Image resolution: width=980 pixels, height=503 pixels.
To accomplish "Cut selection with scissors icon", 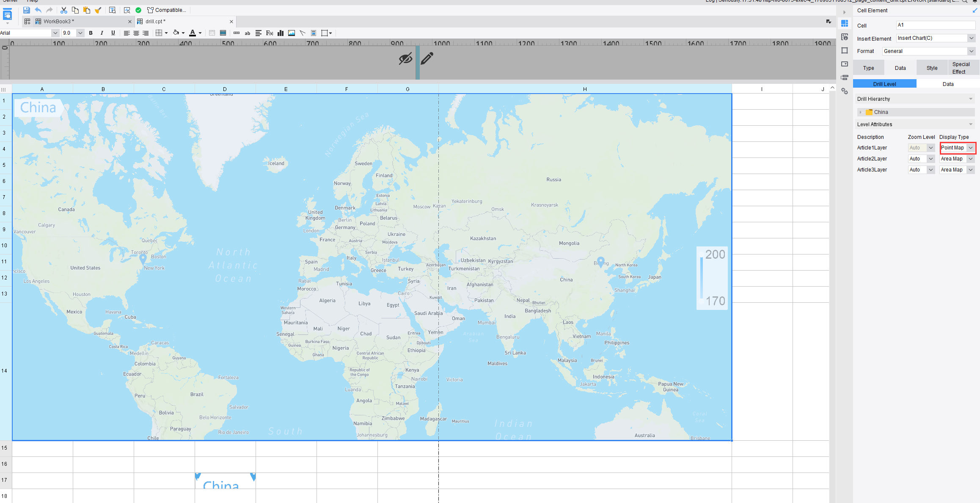I will tap(64, 10).
